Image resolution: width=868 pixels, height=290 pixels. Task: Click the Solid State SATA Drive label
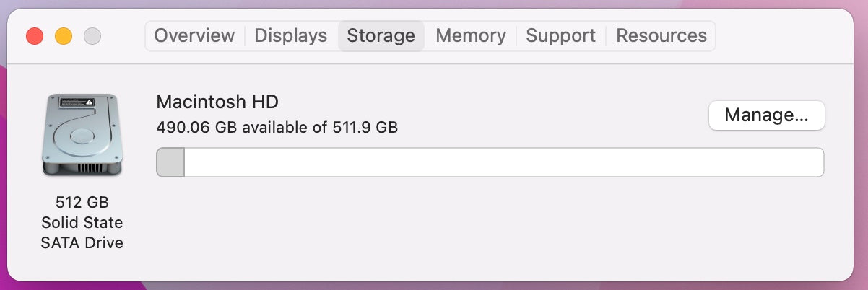[82, 232]
